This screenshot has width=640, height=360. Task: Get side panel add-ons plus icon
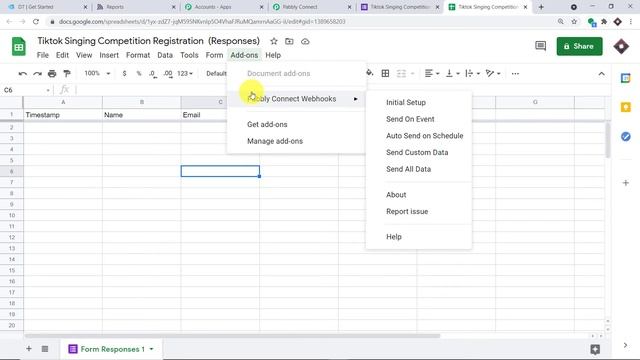(x=625, y=183)
